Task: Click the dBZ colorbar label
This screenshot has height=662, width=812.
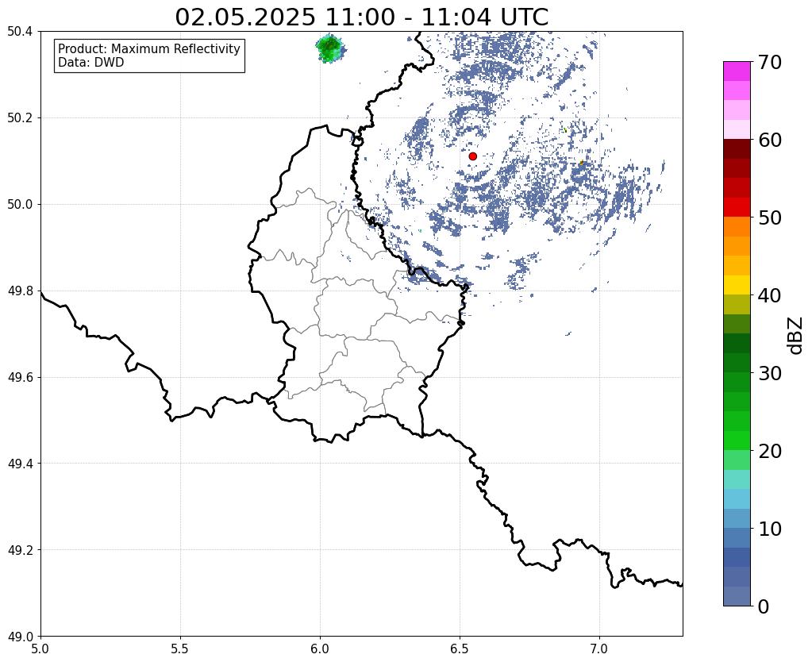Action: point(796,335)
